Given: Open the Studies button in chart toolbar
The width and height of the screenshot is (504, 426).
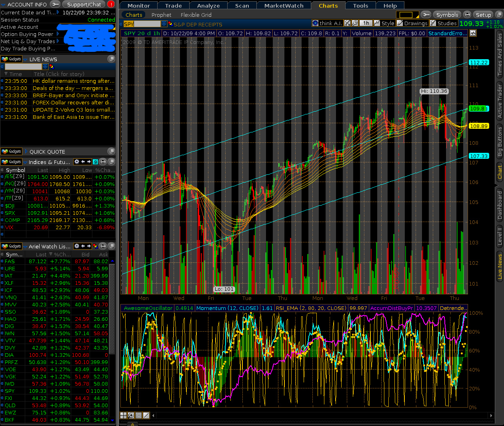Looking at the screenshot, I should 444,23.
